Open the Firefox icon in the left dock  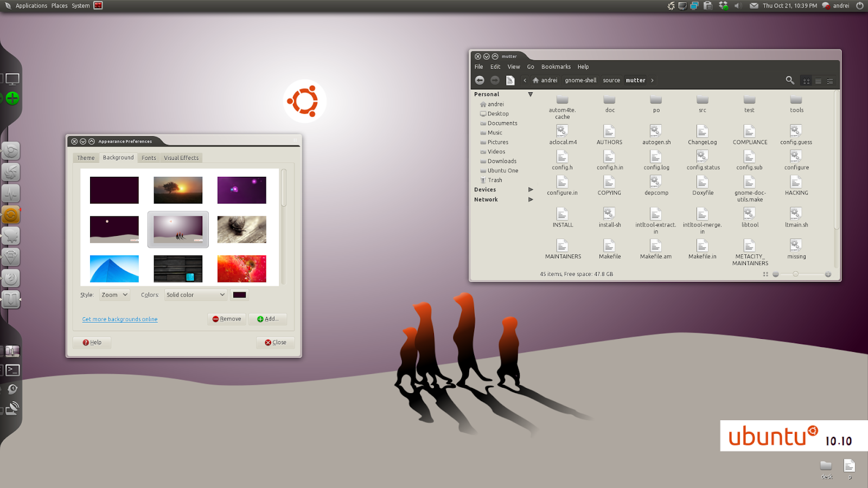(11, 278)
